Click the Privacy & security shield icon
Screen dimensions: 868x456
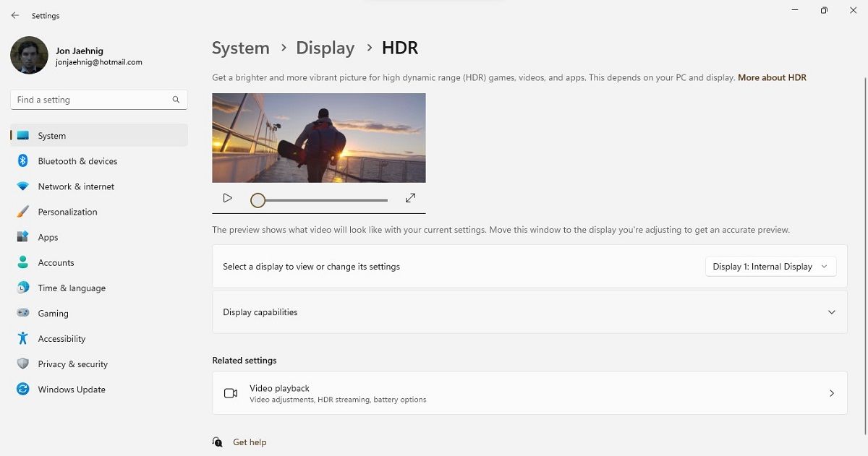tap(22, 363)
